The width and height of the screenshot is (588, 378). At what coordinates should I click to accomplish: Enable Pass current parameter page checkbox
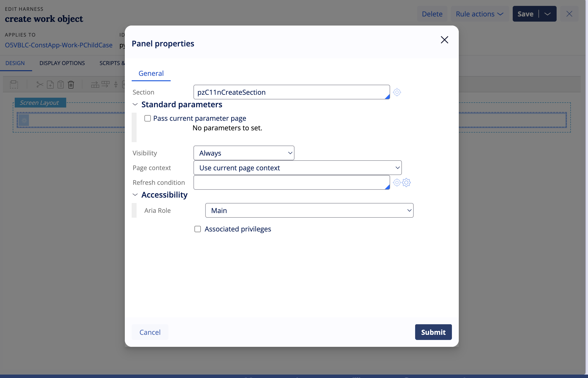click(x=148, y=118)
